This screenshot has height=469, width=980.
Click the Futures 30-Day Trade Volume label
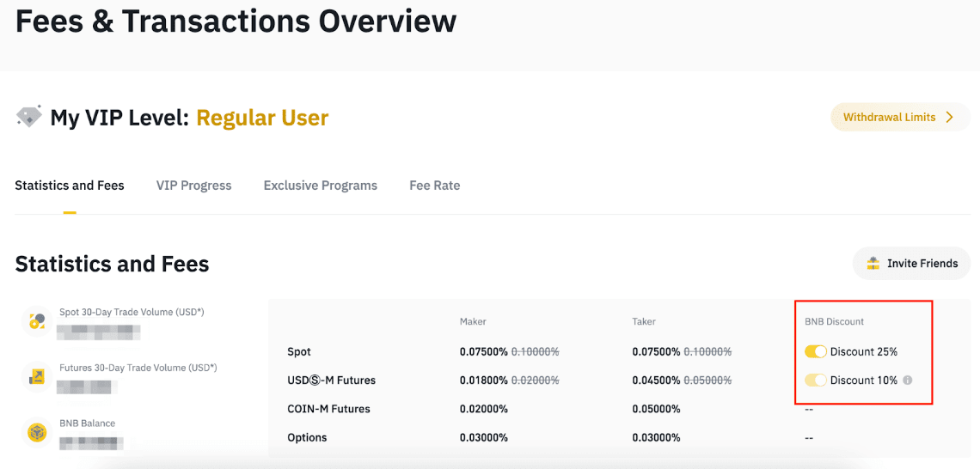click(x=138, y=367)
